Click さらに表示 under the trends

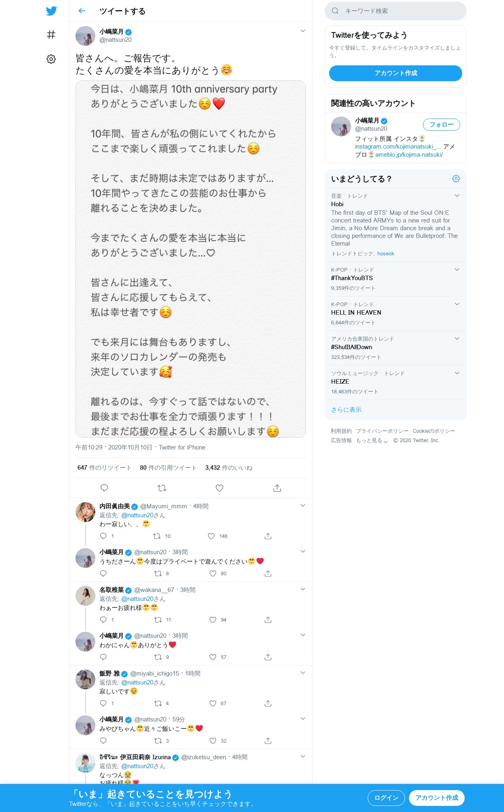pyautogui.click(x=346, y=410)
